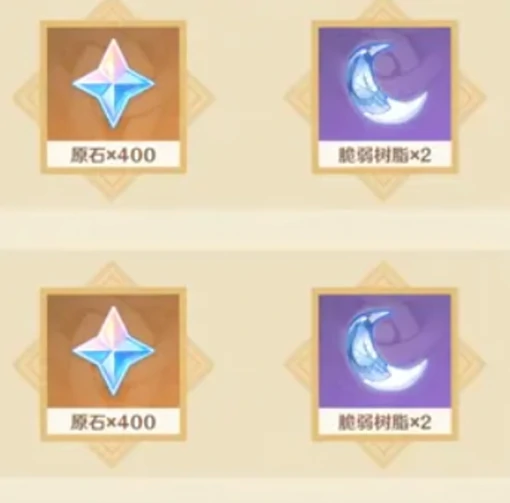Click diamond ornament left of bottom Primogem card
Screen dimensions: 510x503
27,364
